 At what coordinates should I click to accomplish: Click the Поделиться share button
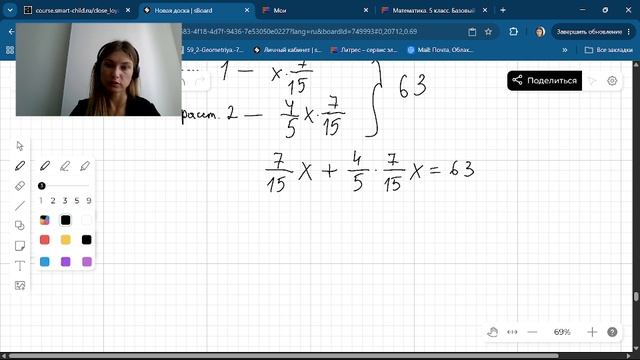click(x=544, y=80)
